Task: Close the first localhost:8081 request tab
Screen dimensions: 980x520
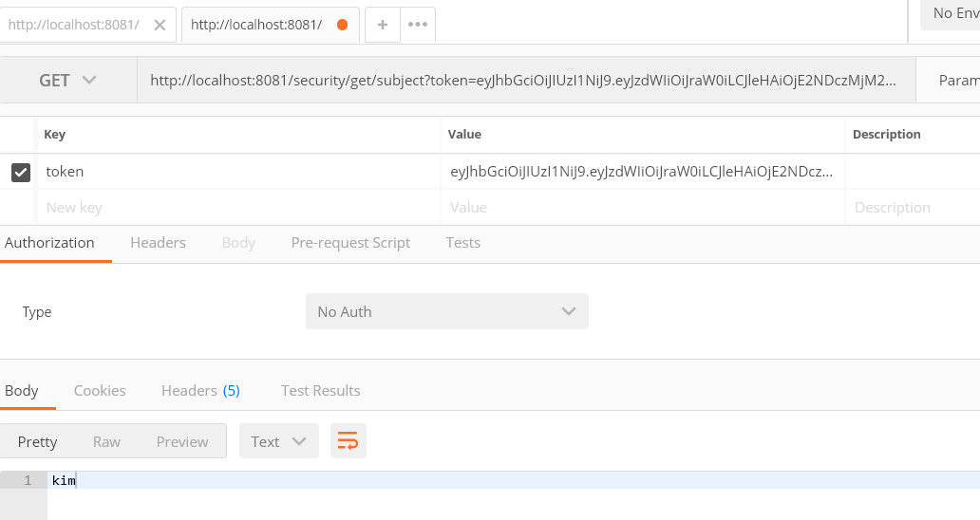Action: (x=160, y=25)
